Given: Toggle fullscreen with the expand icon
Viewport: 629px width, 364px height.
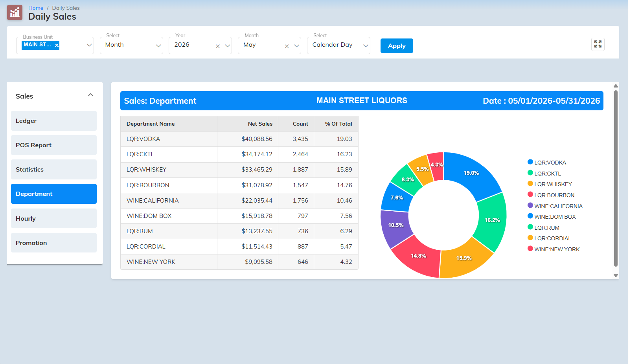Looking at the screenshot, I should (x=598, y=44).
